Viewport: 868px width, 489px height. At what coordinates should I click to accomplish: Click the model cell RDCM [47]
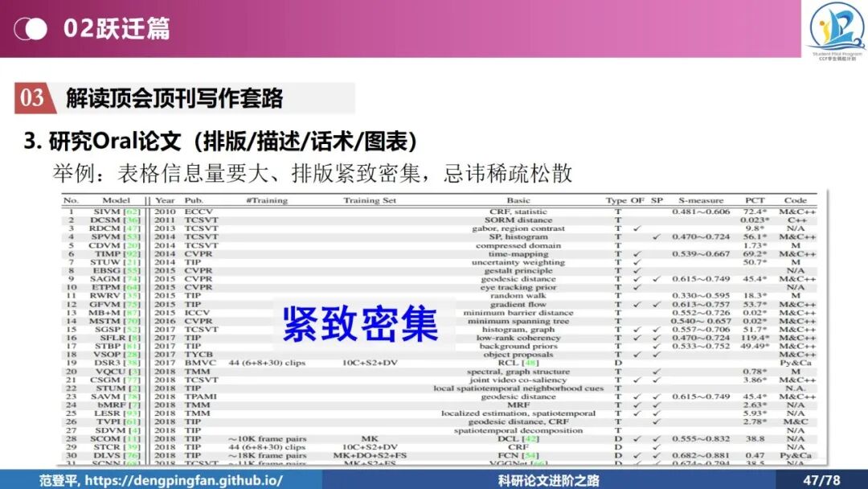tap(115, 228)
